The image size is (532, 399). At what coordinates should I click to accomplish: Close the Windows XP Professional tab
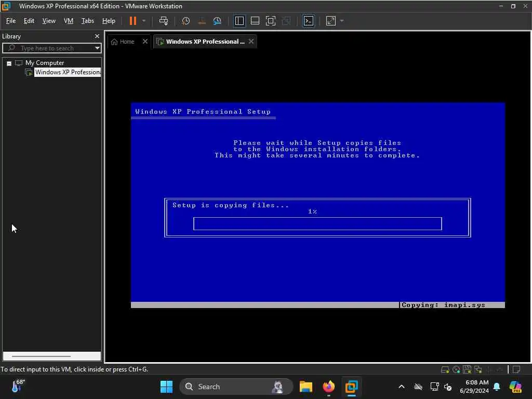pos(251,42)
